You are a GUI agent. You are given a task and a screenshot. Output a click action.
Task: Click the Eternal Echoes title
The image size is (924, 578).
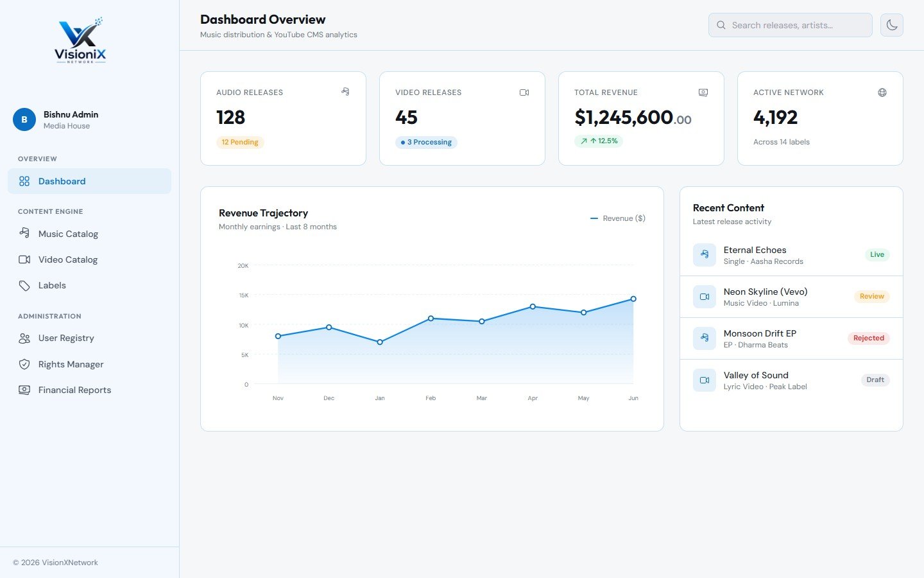755,250
